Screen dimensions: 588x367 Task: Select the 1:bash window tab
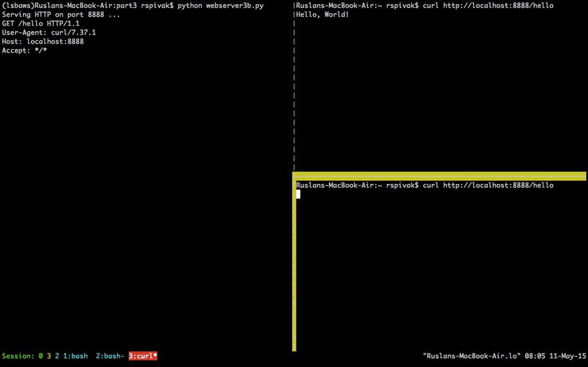75,356
